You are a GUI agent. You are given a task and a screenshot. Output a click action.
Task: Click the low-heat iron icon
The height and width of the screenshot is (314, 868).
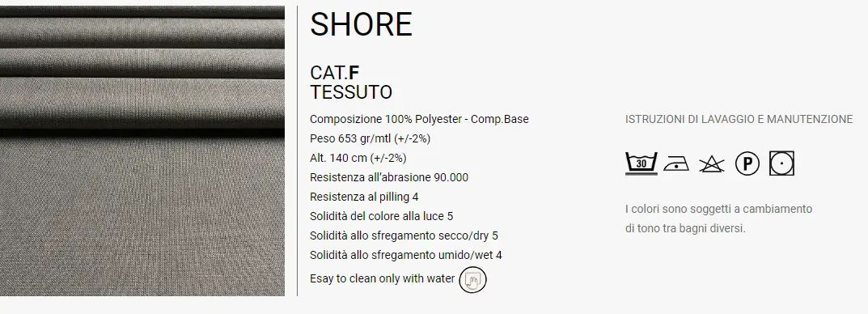(676, 163)
